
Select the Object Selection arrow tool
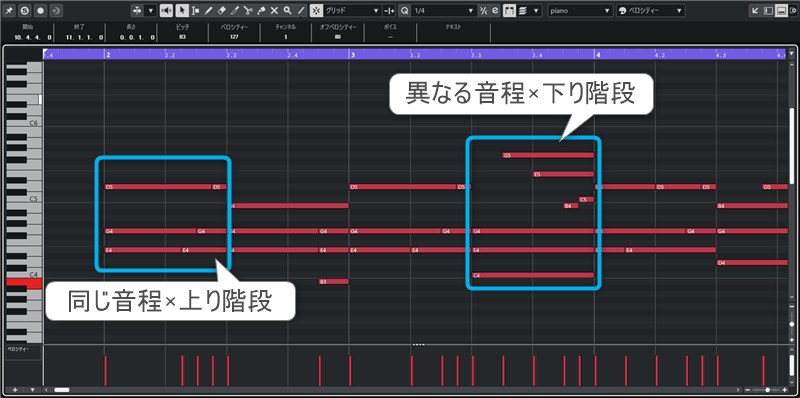point(182,10)
